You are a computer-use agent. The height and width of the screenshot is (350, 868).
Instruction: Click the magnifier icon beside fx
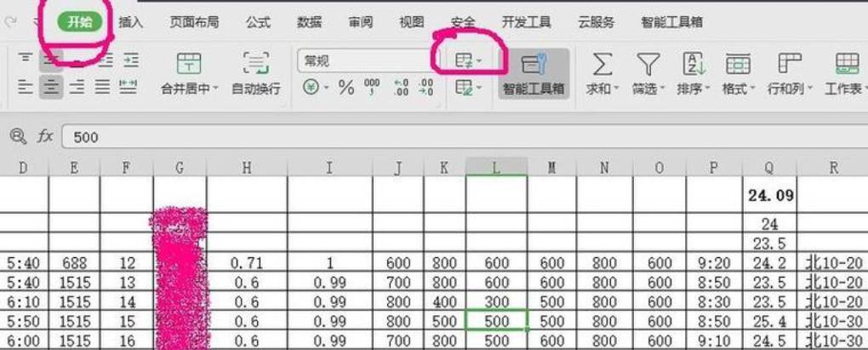coord(18,136)
